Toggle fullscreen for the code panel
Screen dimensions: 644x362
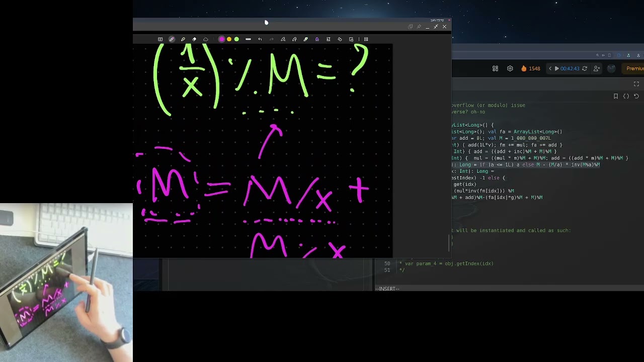click(x=636, y=84)
